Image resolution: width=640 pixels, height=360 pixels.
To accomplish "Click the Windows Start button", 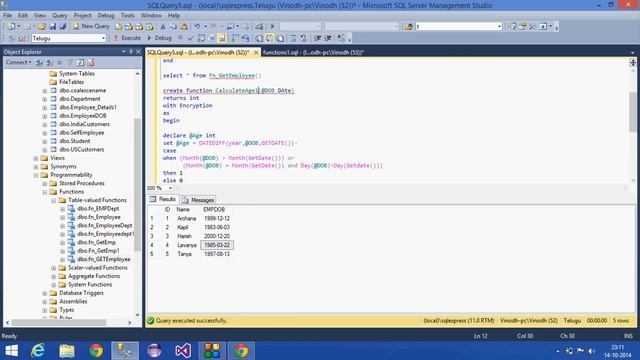I will coord(11,350).
